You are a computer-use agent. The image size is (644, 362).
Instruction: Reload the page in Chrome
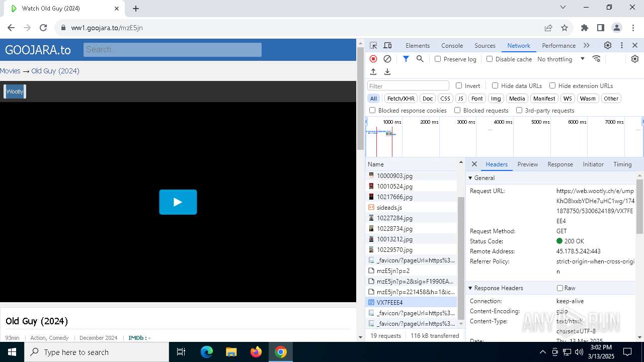[43, 28]
